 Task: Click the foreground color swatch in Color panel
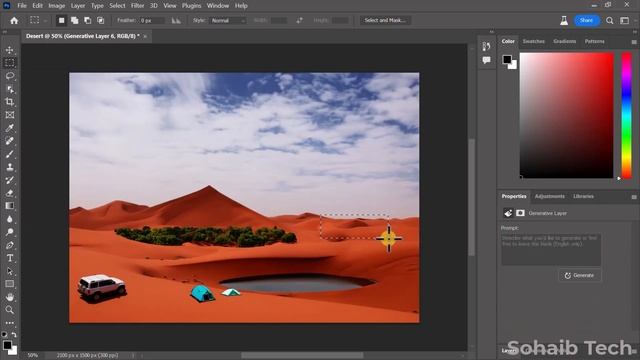tap(507, 60)
